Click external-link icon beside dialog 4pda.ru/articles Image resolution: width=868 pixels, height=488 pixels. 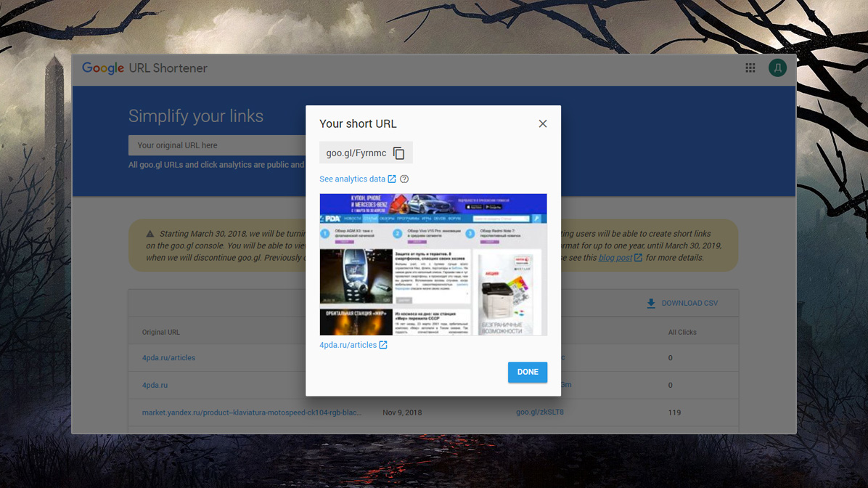tap(383, 345)
